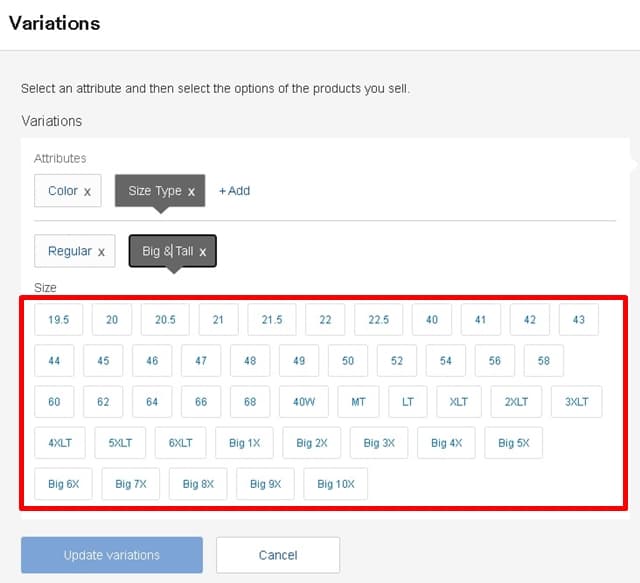The image size is (640, 583).
Task: Remove the Size Type attribute via x
Action: pyautogui.click(x=191, y=191)
